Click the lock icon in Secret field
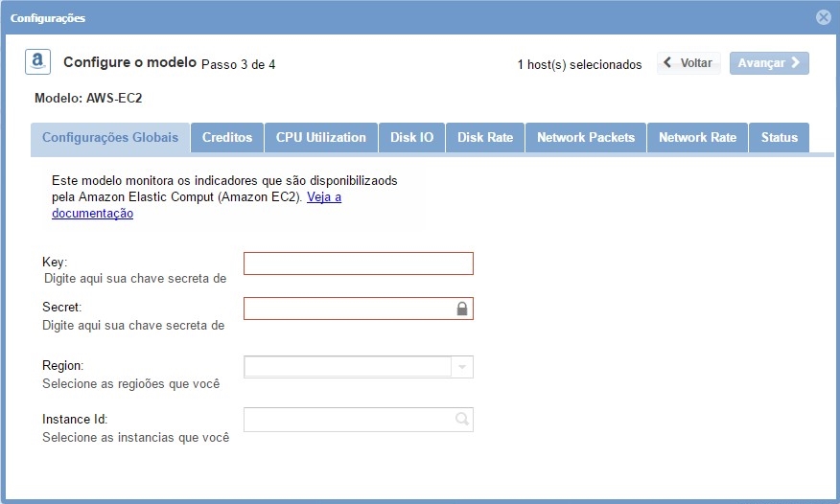Viewport: 840px width, 504px height. click(x=461, y=309)
